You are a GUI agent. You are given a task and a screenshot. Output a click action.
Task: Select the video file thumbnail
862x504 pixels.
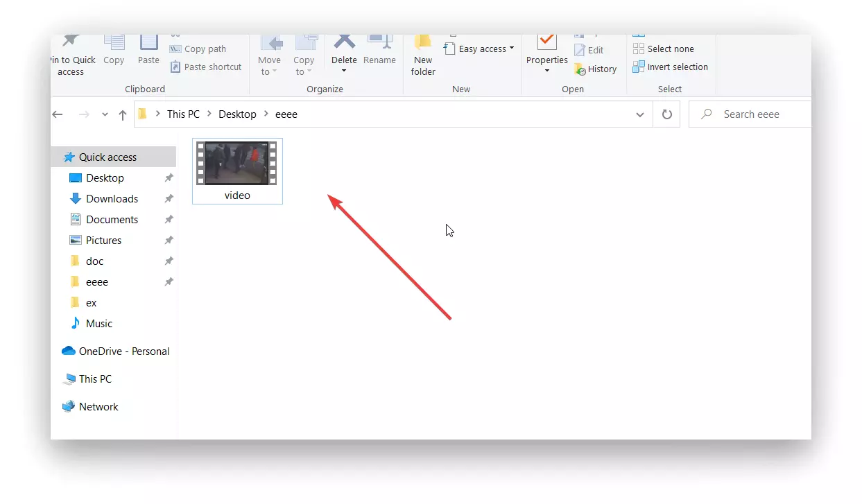click(236, 164)
